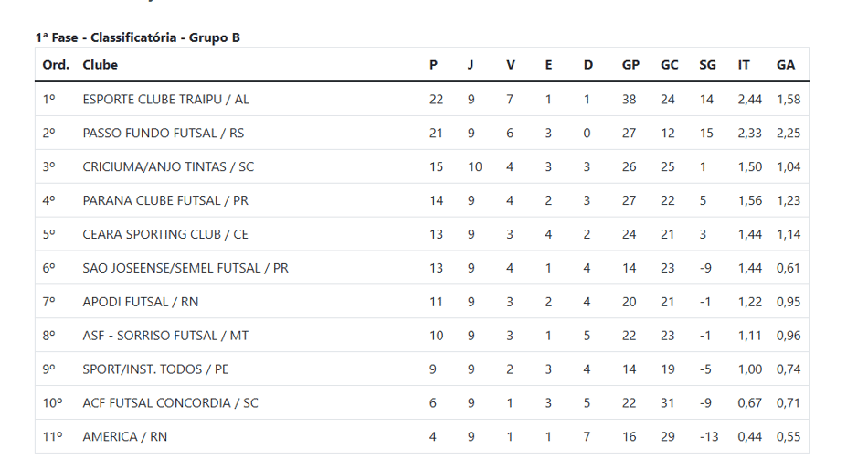Click the GP column header
The width and height of the screenshot is (868, 460).
tap(630, 65)
